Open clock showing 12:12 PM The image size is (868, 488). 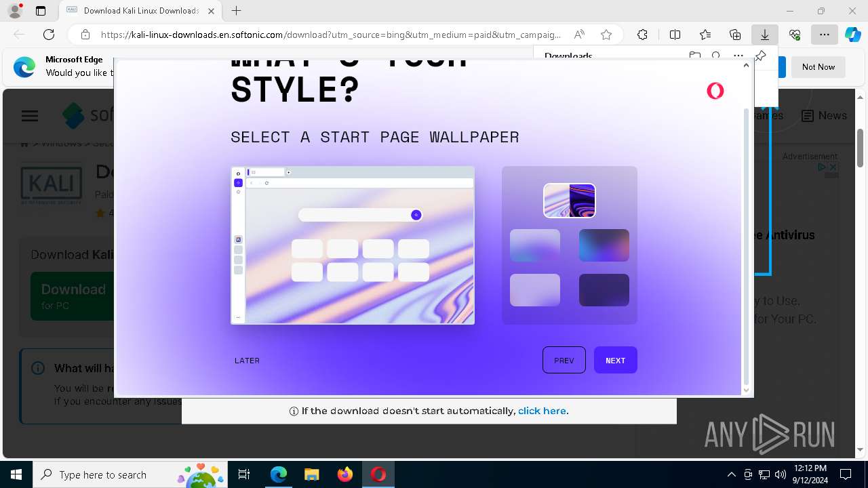[810, 474]
